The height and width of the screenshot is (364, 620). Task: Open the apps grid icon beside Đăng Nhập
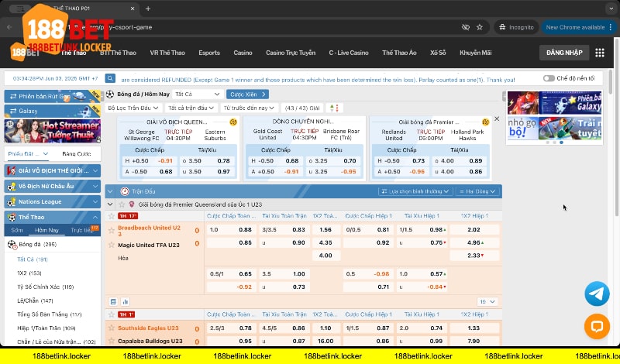pos(599,53)
